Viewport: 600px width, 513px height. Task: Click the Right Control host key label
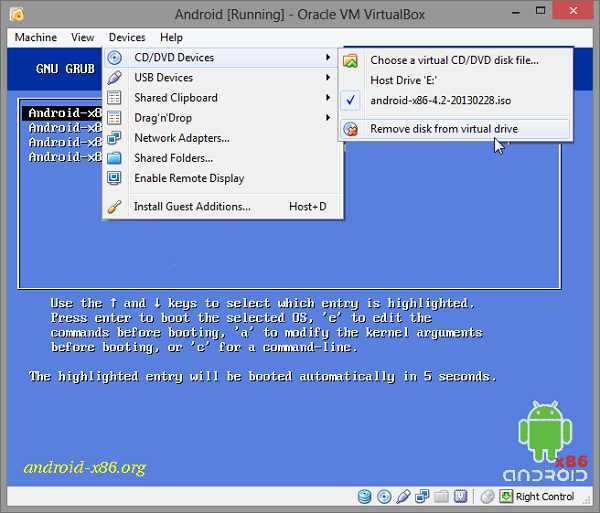545,497
